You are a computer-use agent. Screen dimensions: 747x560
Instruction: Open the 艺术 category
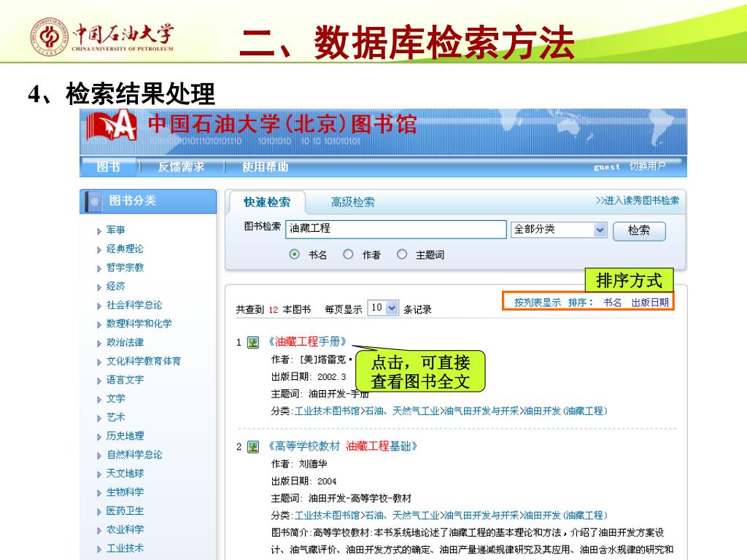116,417
